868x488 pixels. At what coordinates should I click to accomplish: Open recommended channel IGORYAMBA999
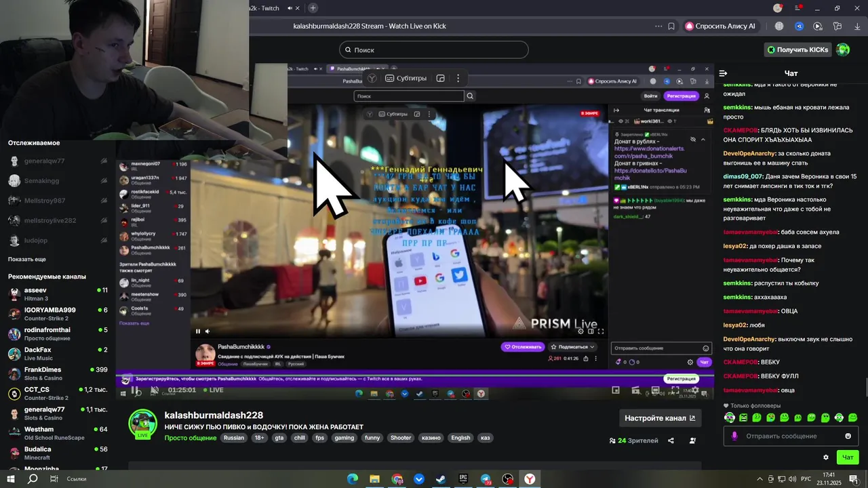tap(58, 314)
